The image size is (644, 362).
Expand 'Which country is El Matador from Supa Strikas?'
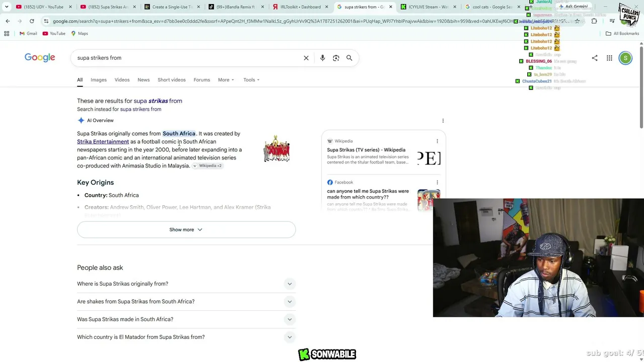[x=186, y=337]
